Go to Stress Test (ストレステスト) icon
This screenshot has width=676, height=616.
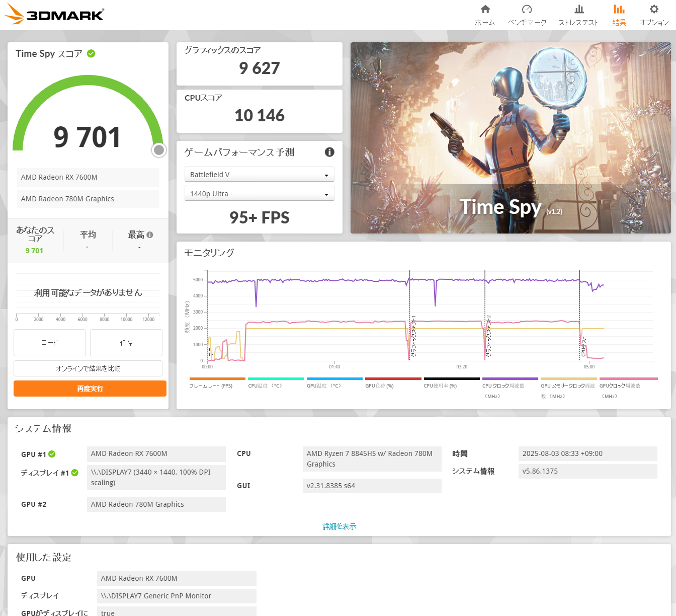click(x=578, y=10)
